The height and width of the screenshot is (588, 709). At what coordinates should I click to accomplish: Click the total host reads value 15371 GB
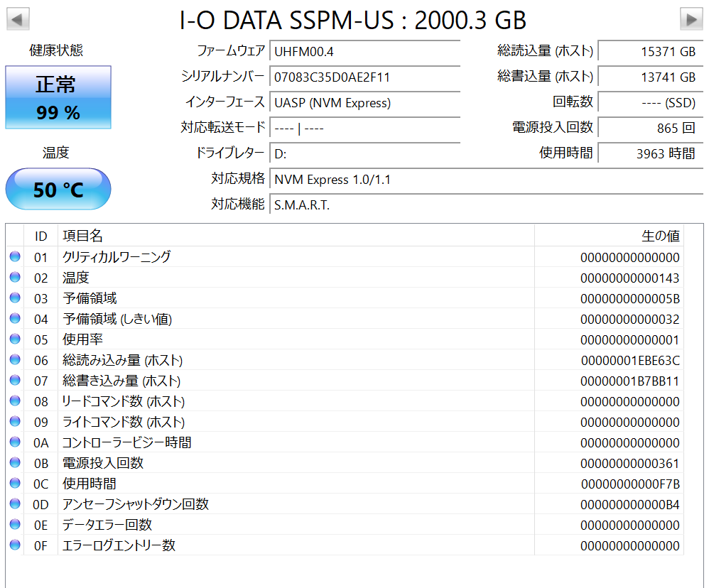point(649,51)
